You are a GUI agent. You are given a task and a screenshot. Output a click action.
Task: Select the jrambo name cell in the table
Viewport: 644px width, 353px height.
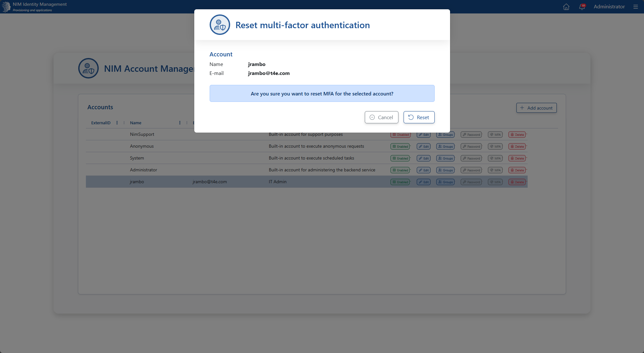[x=137, y=182]
